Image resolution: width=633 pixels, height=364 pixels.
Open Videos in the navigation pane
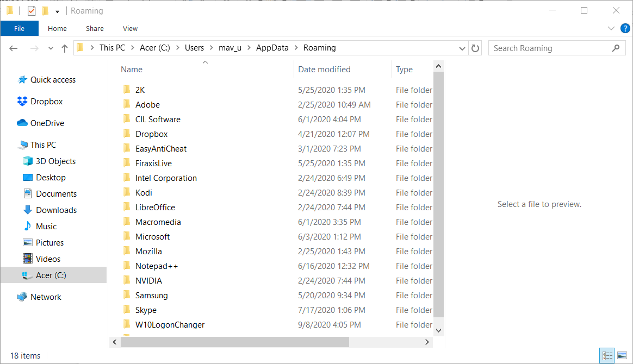48,259
